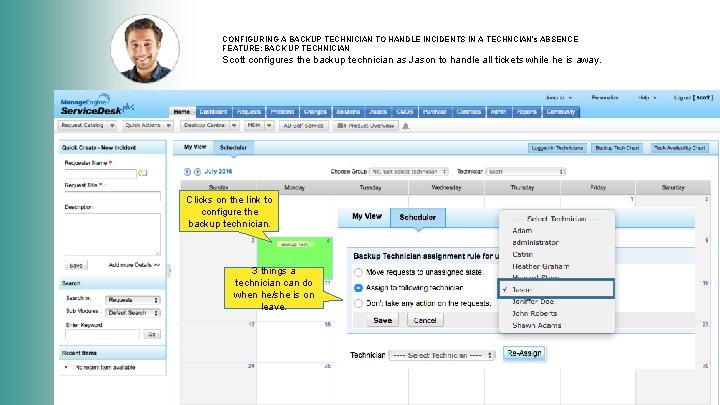720x405 pixels.
Task: Click Scheduler tab in the popup
Action: click(x=417, y=217)
